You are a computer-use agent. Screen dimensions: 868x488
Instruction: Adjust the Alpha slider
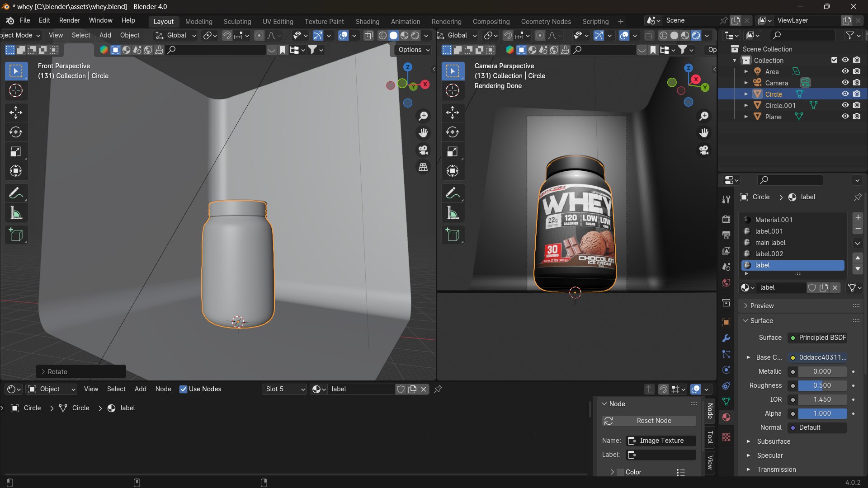(822, 413)
